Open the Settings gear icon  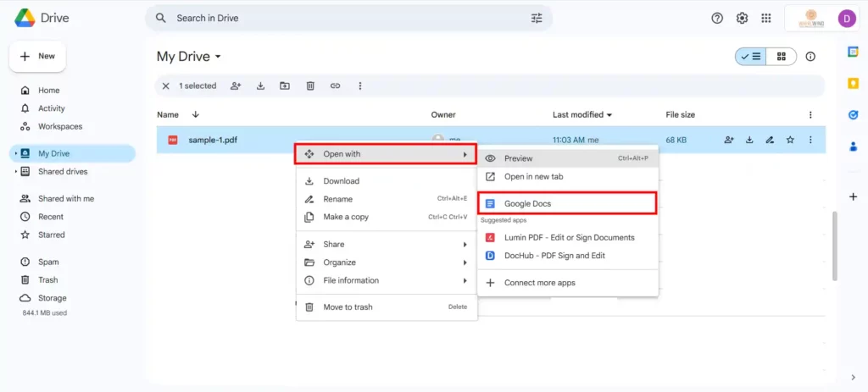coord(742,18)
